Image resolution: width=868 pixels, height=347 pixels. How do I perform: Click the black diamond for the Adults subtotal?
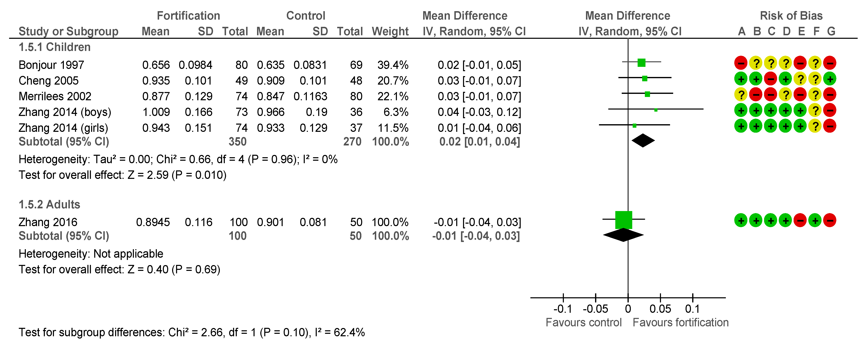[623, 235]
